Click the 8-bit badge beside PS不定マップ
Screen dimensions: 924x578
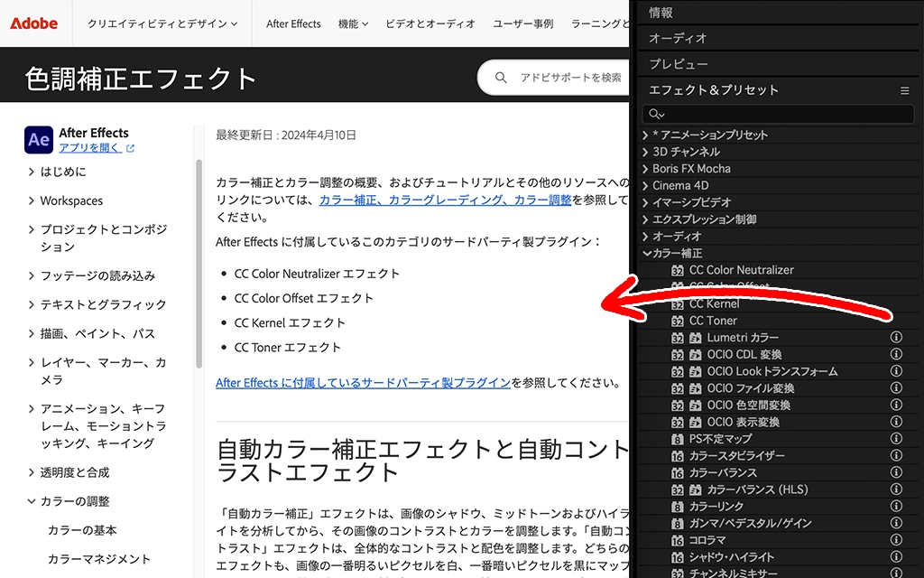(x=678, y=439)
